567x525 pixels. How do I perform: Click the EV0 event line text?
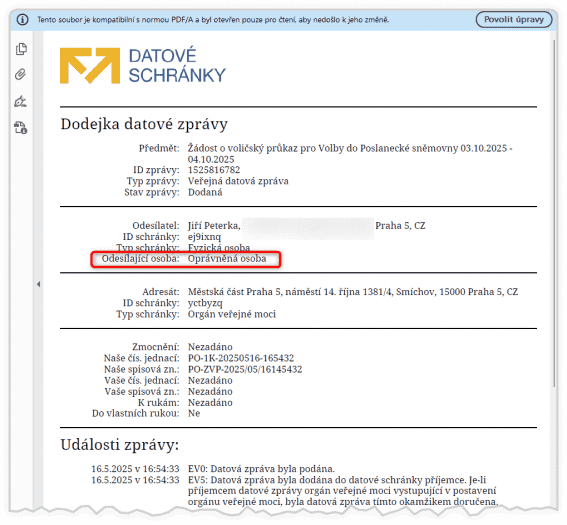[x=261, y=469]
